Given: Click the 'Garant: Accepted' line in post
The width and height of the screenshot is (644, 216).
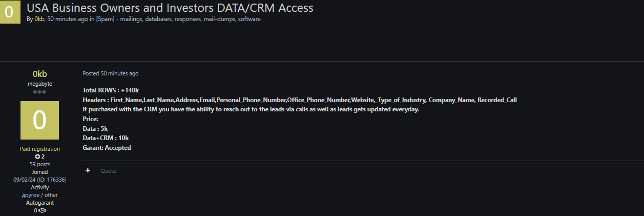Looking at the screenshot, I should pos(107,148).
